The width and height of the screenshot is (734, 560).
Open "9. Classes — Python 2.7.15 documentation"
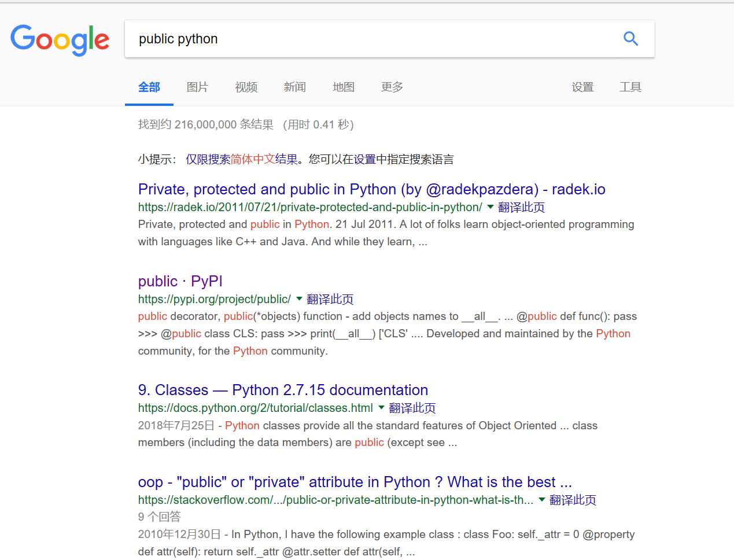tap(283, 390)
